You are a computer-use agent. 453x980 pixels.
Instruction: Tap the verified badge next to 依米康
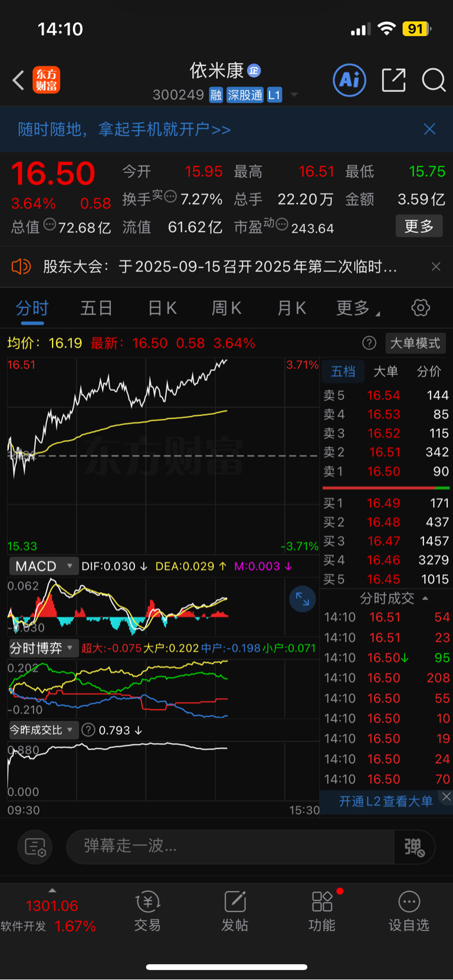point(254,71)
